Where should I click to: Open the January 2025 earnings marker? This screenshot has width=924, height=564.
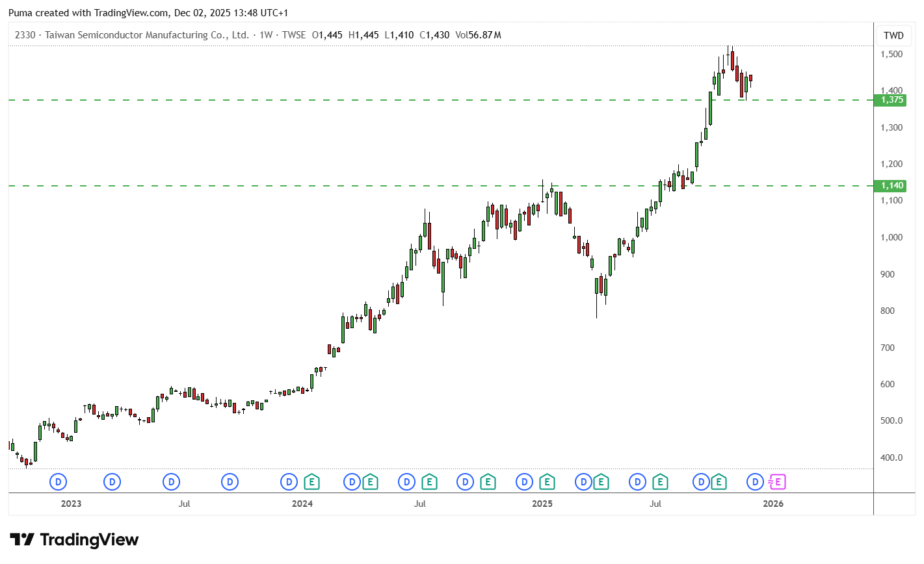click(x=547, y=482)
